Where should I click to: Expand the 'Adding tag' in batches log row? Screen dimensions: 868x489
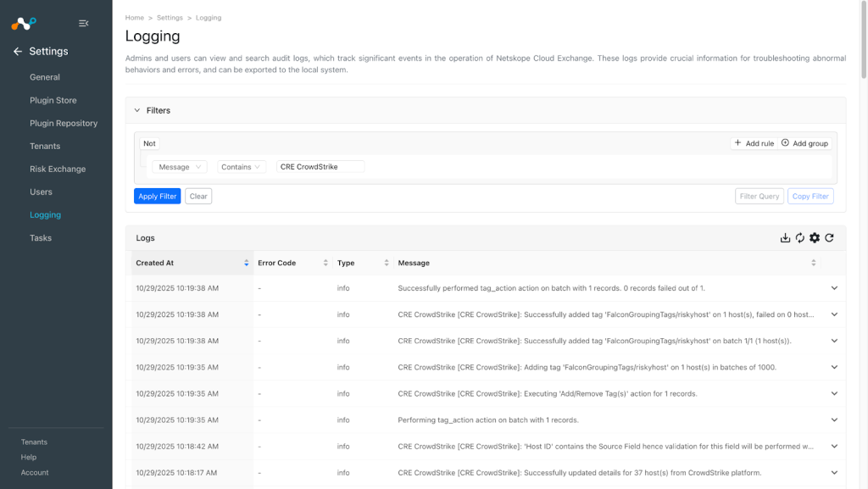834,367
